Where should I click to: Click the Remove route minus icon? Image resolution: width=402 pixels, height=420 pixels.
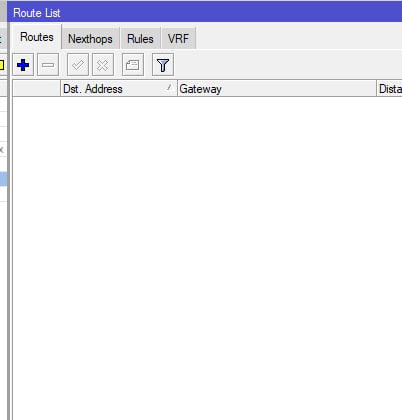click(48, 65)
